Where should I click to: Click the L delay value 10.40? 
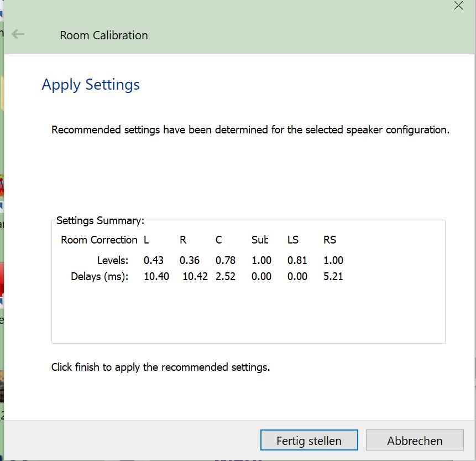click(x=156, y=276)
